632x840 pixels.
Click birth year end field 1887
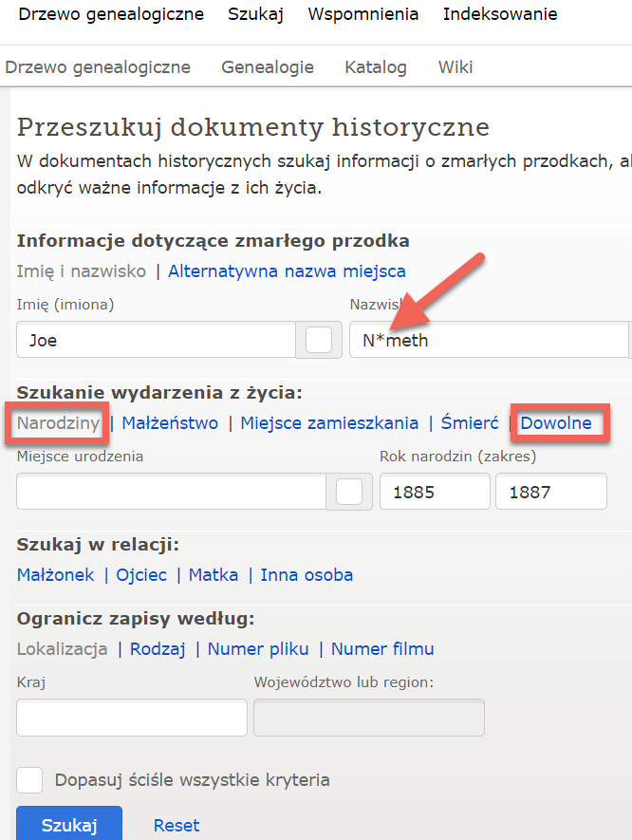(x=551, y=492)
